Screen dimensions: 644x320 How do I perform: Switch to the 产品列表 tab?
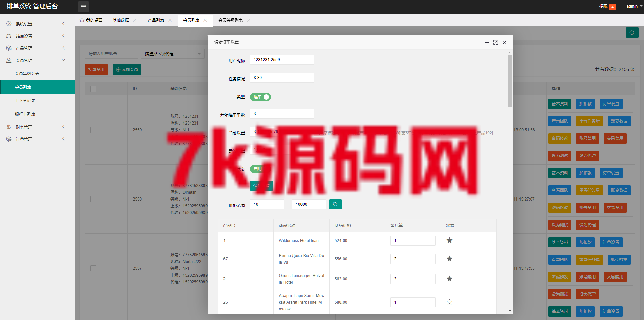156,20
